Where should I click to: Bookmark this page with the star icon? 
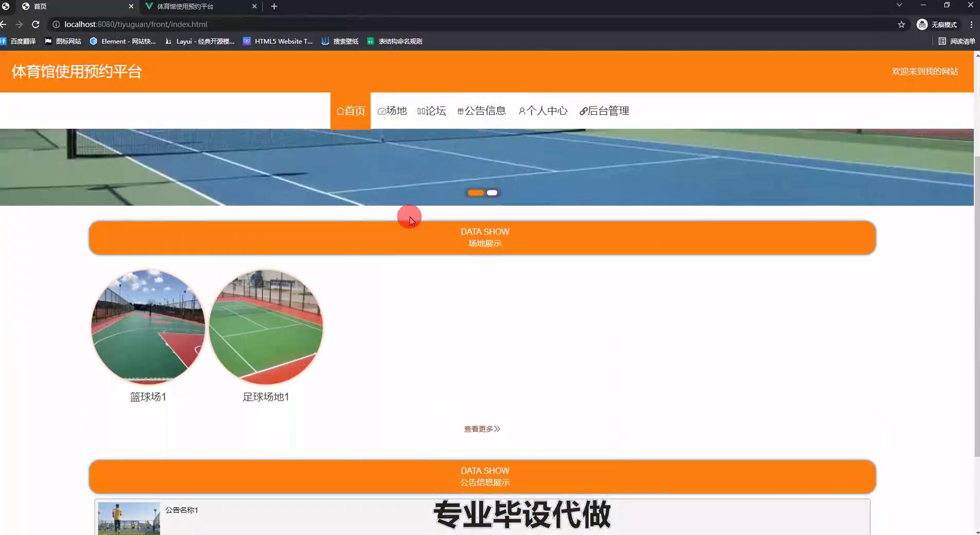click(x=901, y=24)
